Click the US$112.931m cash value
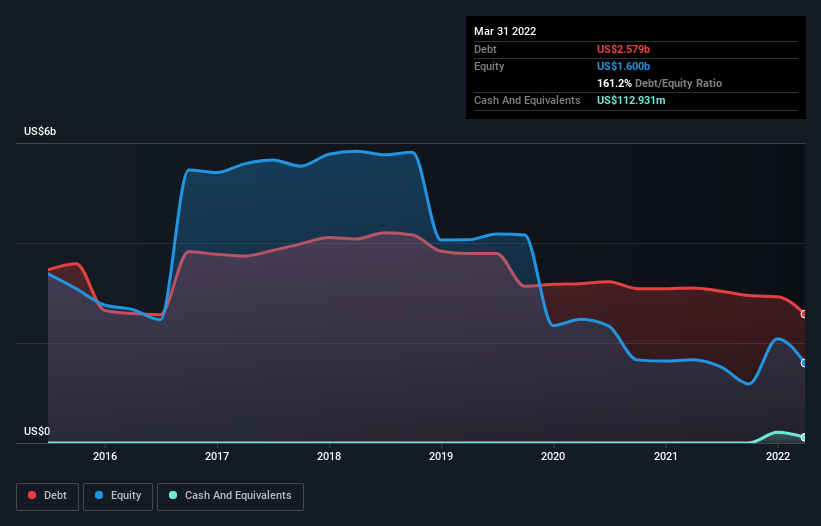Image resolution: width=821 pixels, height=526 pixels. [631, 100]
